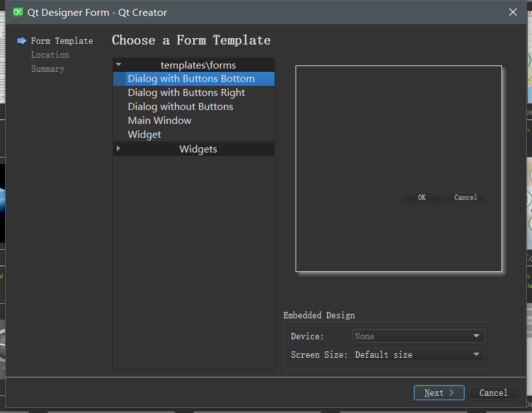Select Dialog with Buttons Bottom template
The width and height of the screenshot is (532, 413).
(x=193, y=79)
